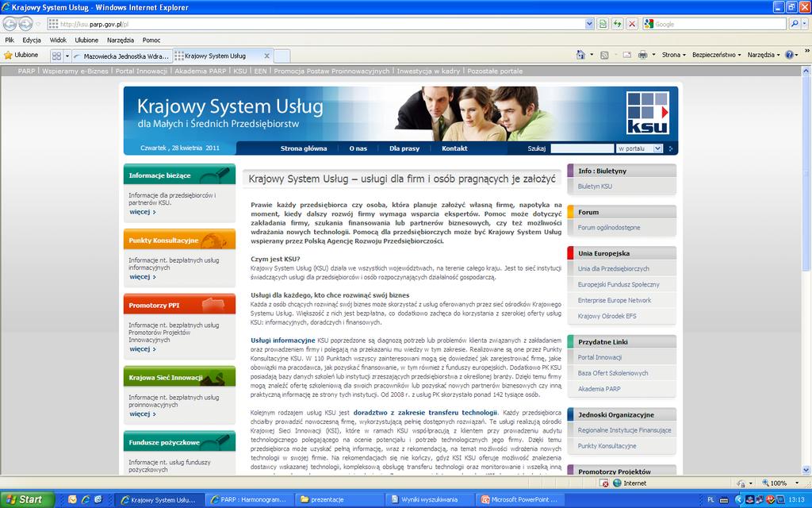Open the Bezpieczeństwo dropdown menu
812x508 pixels.
[717, 55]
